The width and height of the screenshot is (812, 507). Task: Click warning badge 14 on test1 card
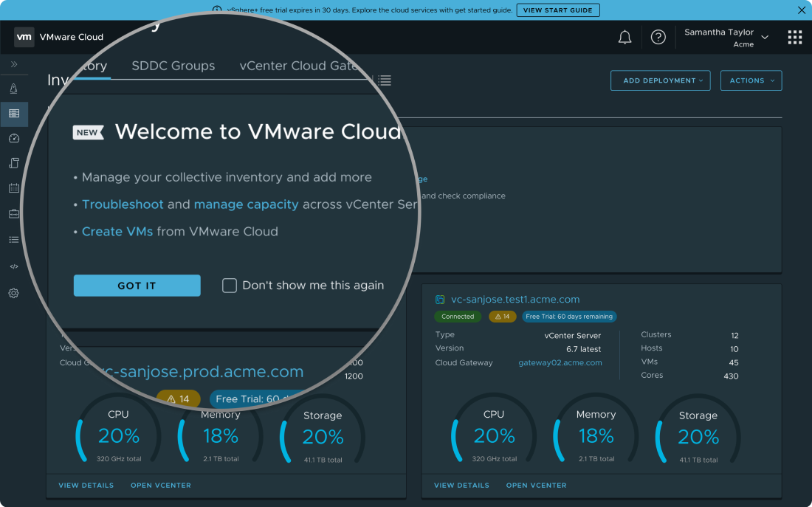(502, 317)
